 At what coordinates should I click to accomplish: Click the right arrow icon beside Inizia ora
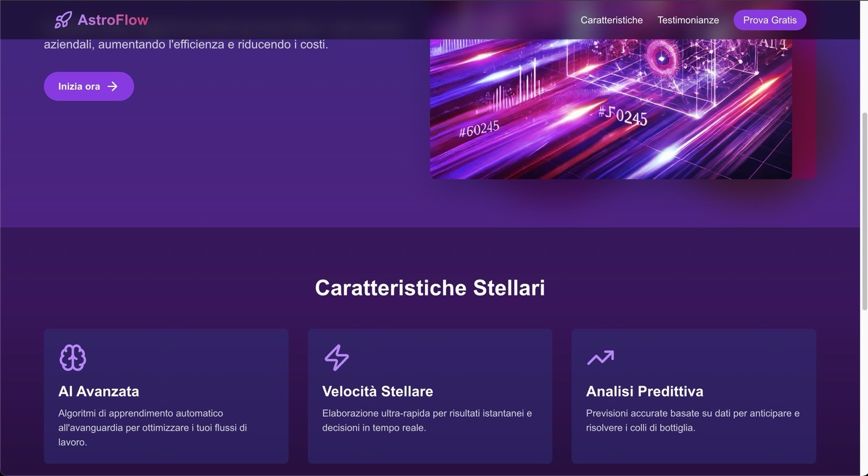coord(112,86)
